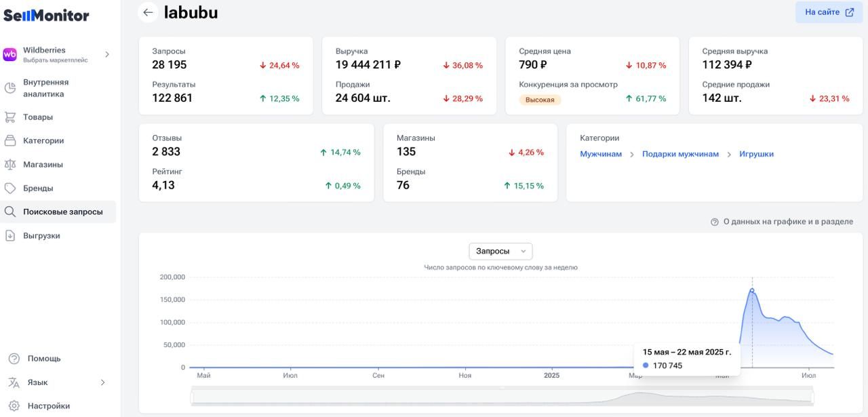The height and width of the screenshot is (417, 868).
Task: Click the Помощь question mark icon
Action: pos(14,359)
